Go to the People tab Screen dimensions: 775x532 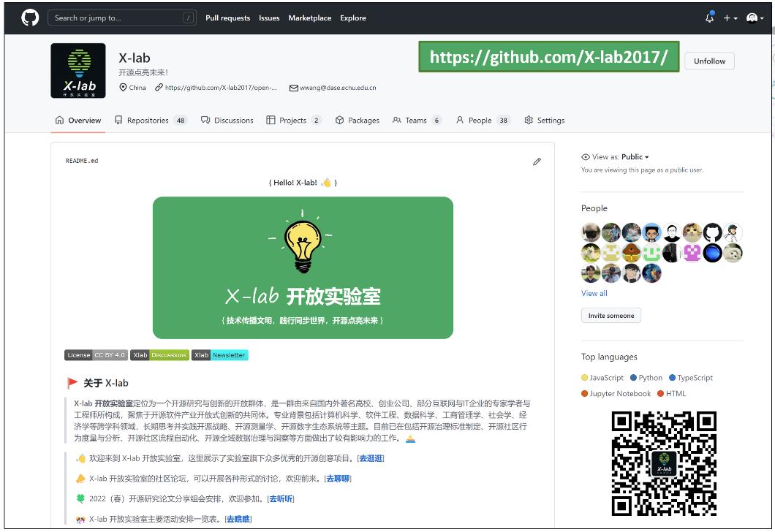[483, 121]
